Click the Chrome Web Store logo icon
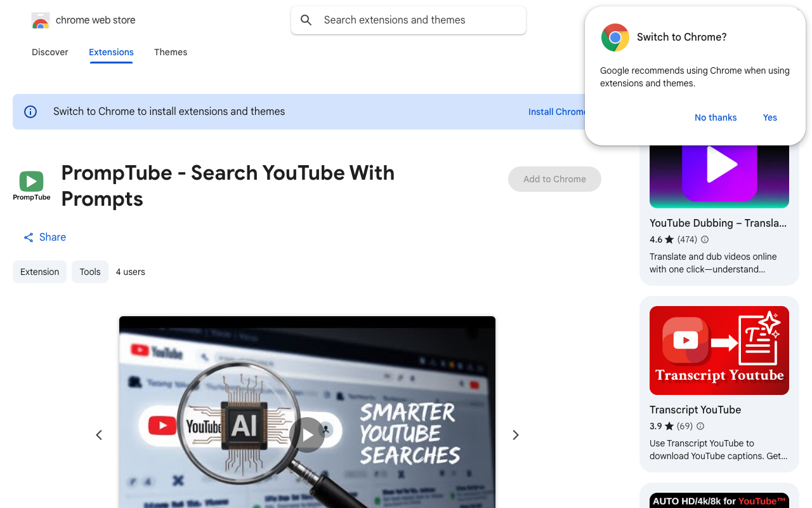 [x=41, y=20]
